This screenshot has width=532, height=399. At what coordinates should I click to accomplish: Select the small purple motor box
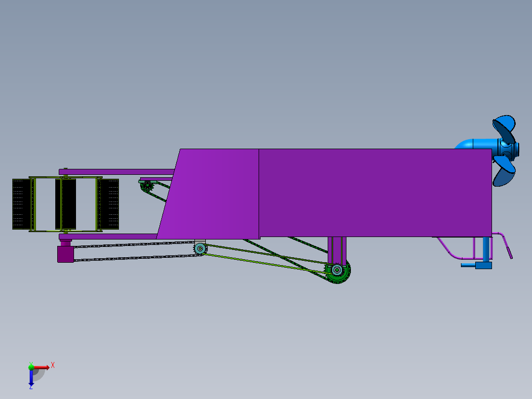tap(66, 254)
